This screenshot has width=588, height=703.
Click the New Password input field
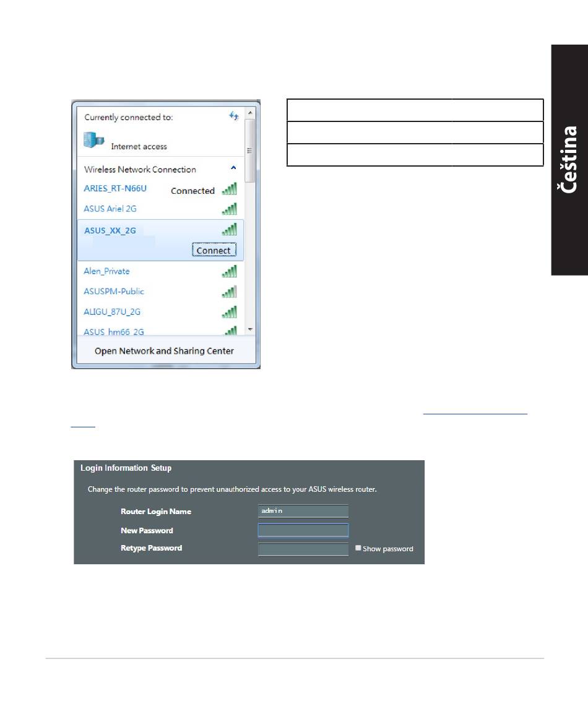[x=303, y=530]
